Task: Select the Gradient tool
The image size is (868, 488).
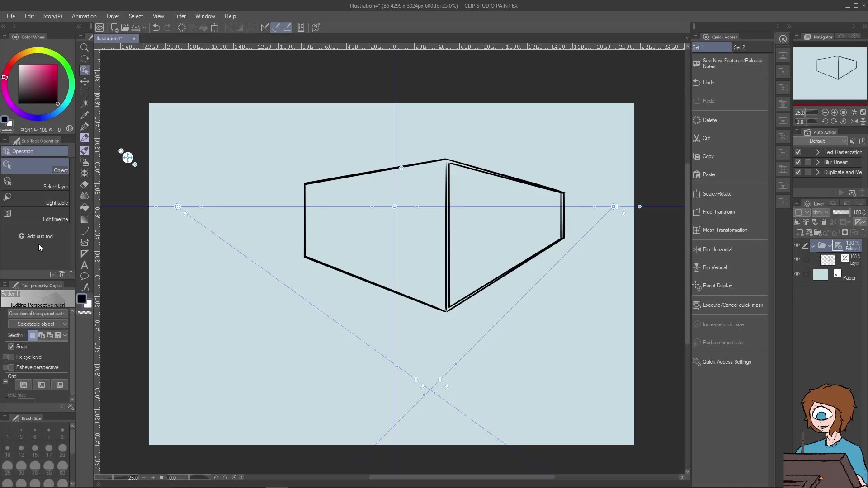Action: click(x=85, y=221)
